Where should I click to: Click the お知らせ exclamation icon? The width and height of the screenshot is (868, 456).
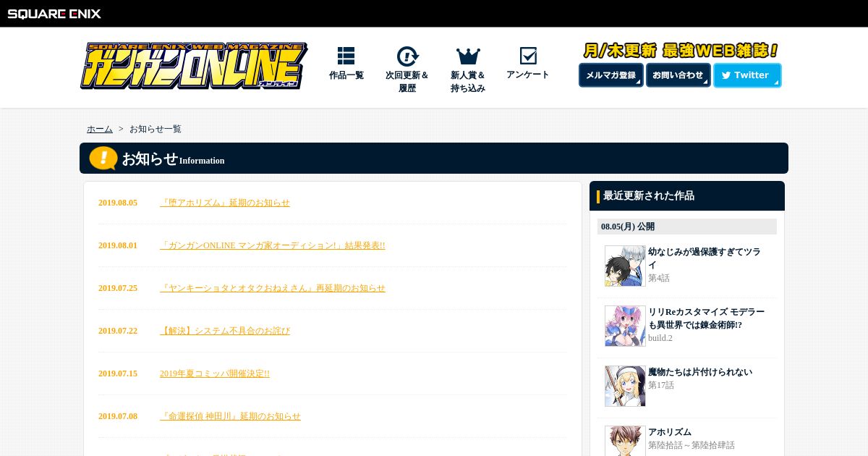tap(103, 158)
